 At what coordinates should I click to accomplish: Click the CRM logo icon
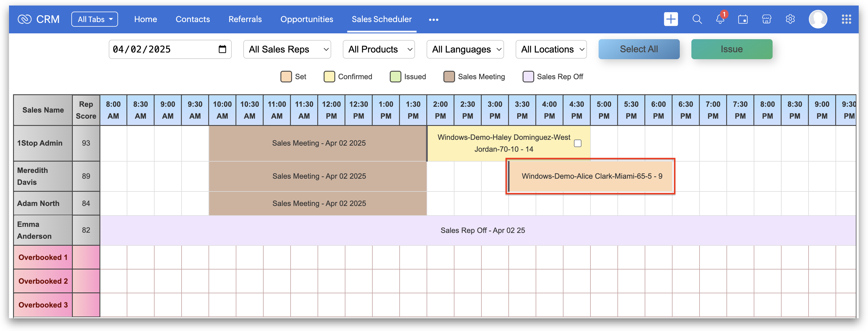(x=24, y=19)
